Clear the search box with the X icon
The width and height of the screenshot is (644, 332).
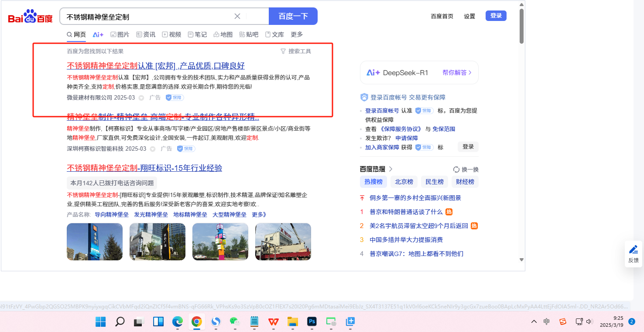[x=237, y=16]
